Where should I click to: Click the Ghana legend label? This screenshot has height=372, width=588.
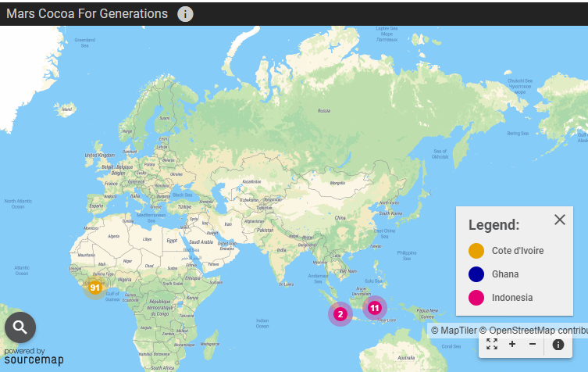[x=505, y=274]
